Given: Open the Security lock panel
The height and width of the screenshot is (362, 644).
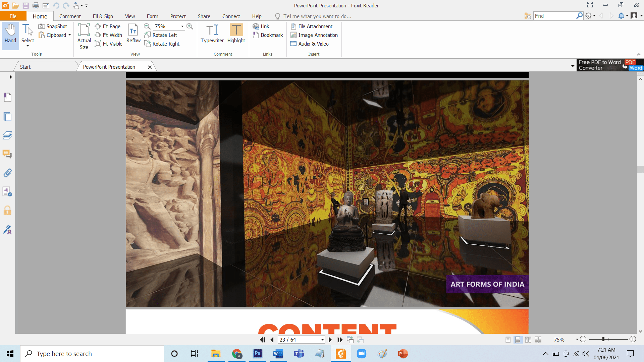Looking at the screenshot, I should tap(7, 210).
